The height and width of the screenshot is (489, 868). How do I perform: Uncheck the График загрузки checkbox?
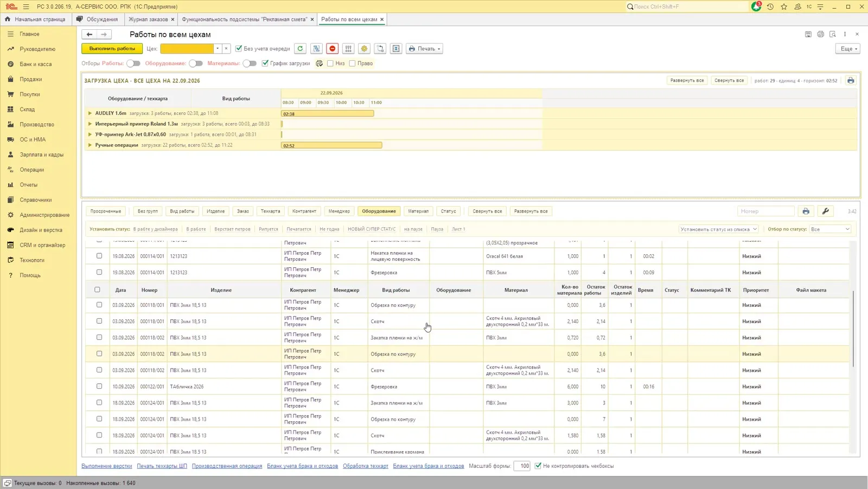pyautogui.click(x=265, y=63)
